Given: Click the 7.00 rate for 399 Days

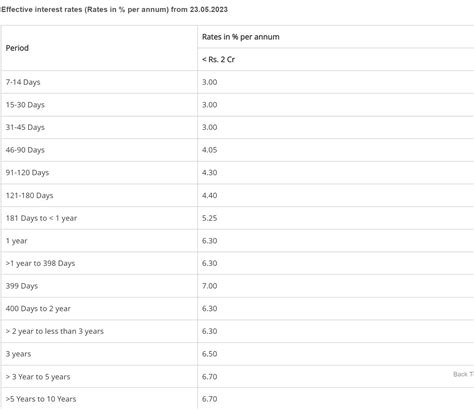Looking at the screenshot, I should coord(209,286).
